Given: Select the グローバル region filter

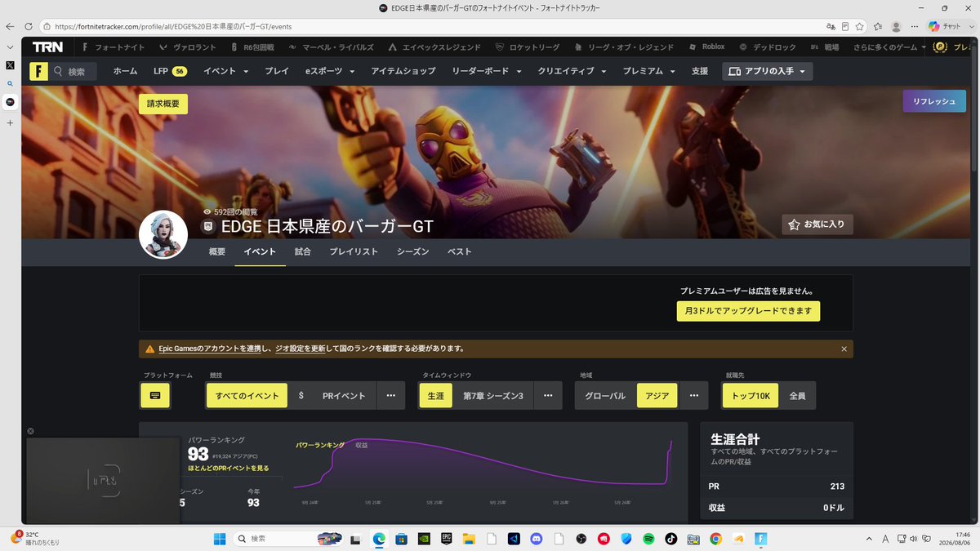Looking at the screenshot, I should pyautogui.click(x=605, y=396).
